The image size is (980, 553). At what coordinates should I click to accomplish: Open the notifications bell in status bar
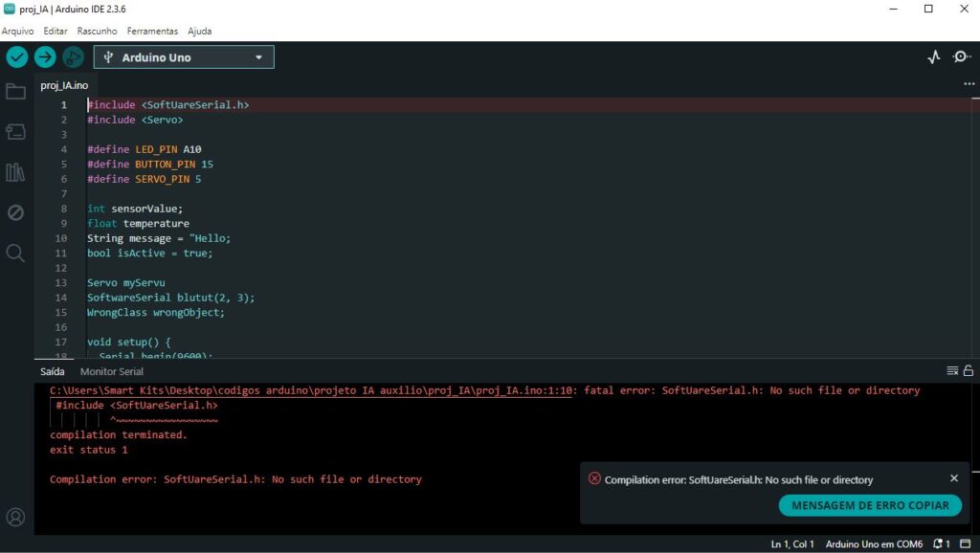(940, 543)
